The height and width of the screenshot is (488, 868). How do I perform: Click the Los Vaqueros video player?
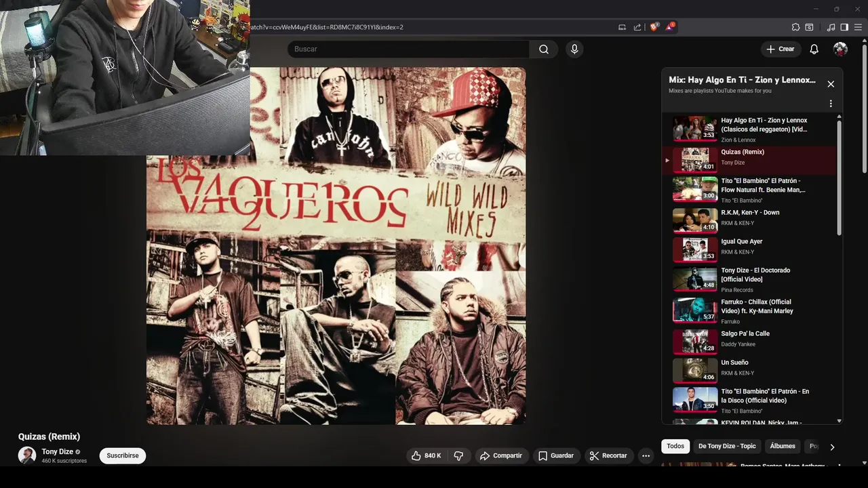point(336,245)
